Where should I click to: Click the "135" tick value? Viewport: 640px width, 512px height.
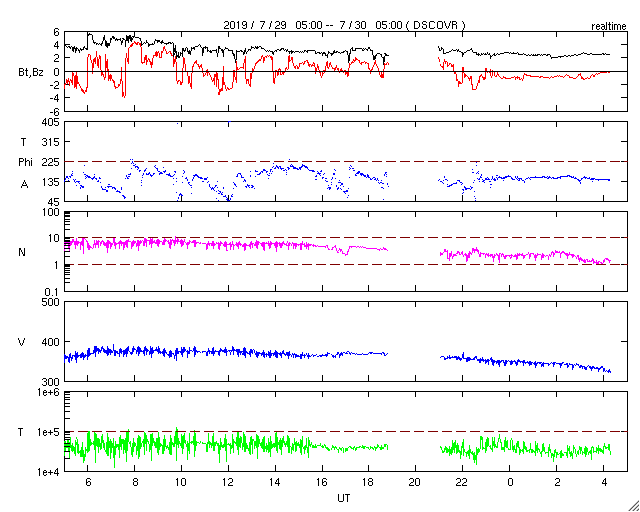51,182
